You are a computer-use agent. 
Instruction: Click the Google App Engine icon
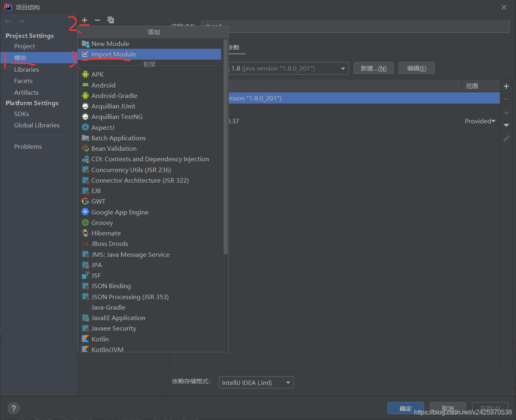(x=85, y=212)
